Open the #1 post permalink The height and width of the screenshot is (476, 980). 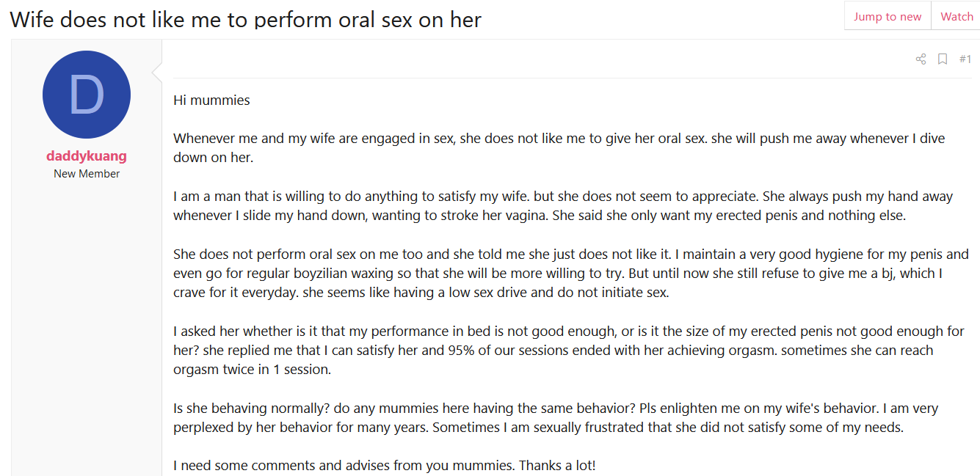[965, 59]
